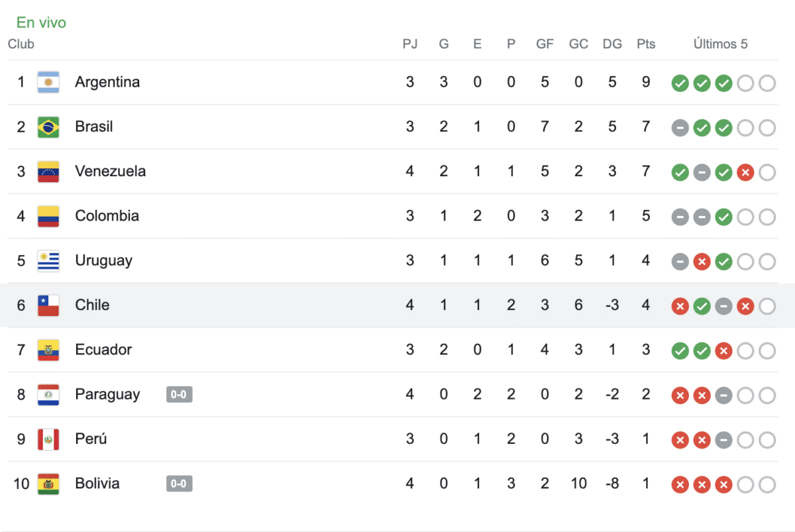Image resolution: width=795 pixels, height=532 pixels.
Task: Click Perú's flag icon
Action: tap(48, 439)
